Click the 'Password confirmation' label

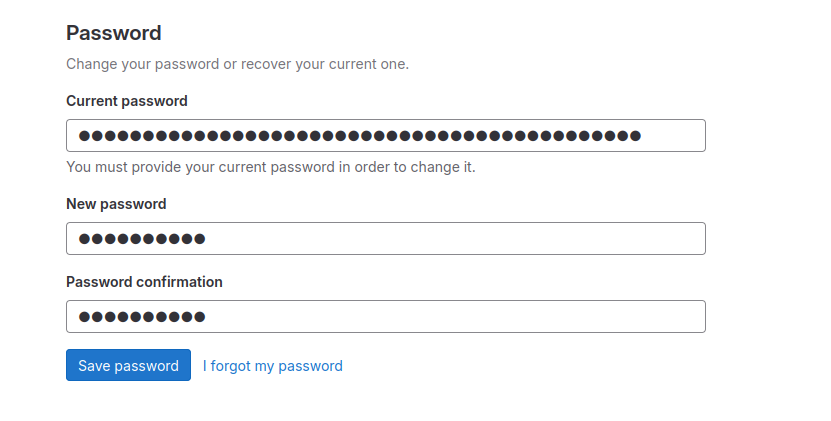point(144,282)
